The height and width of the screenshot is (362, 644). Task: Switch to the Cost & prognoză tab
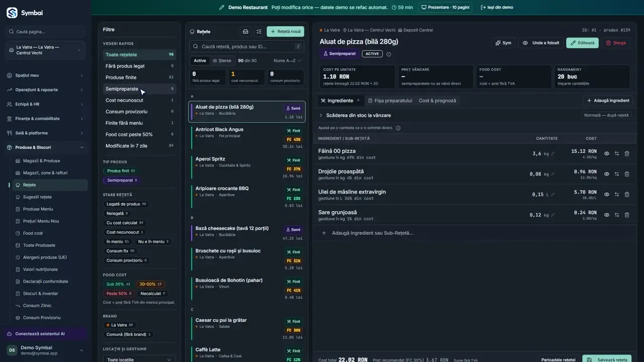437,101
